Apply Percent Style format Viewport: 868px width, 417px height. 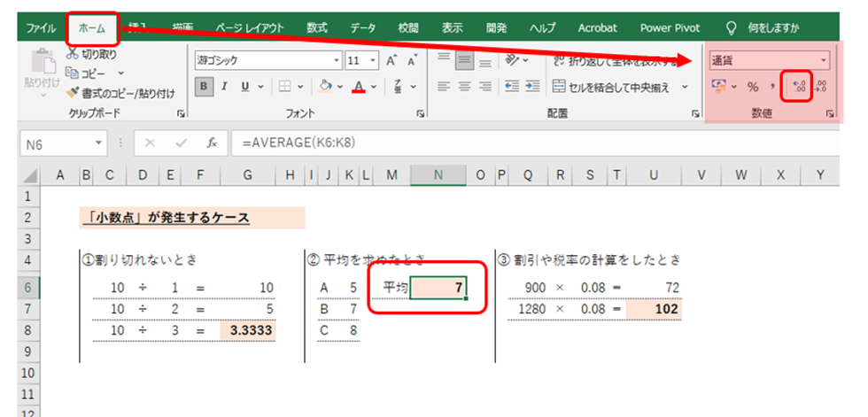point(752,87)
